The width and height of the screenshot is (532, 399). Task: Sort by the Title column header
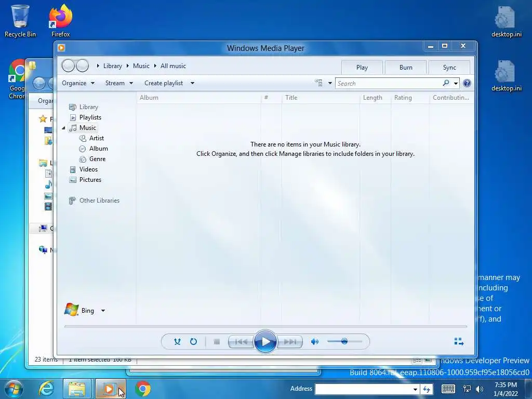pos(321,98)
